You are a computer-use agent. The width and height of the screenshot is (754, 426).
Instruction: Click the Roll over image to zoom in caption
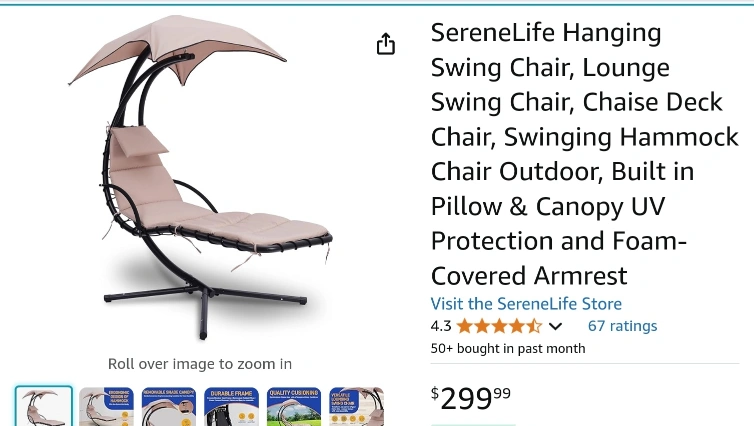tap(200, 364)
